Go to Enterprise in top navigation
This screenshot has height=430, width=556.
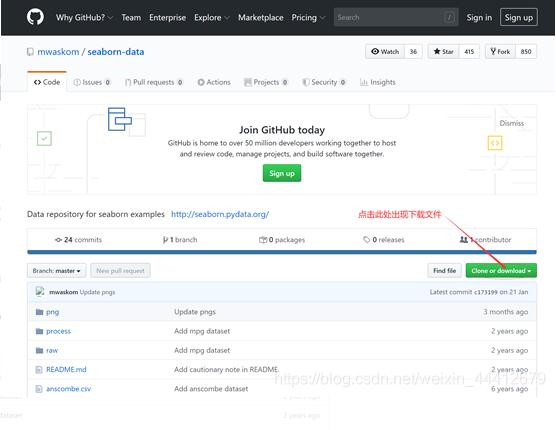click(167, 17)
